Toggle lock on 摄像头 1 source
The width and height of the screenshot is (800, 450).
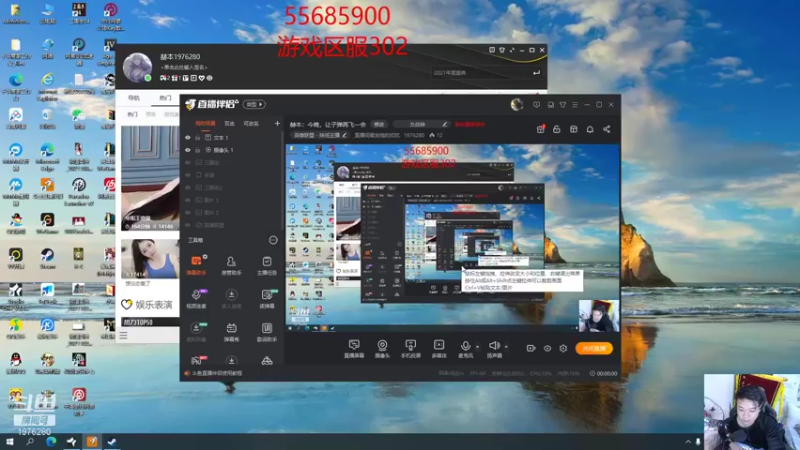(x=197, y=150)
